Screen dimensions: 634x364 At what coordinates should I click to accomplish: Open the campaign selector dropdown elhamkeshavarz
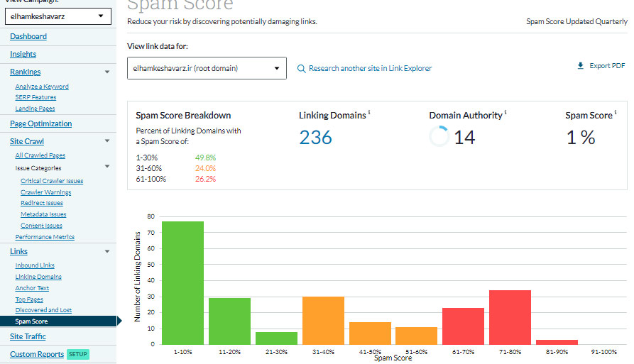point(58,16)
